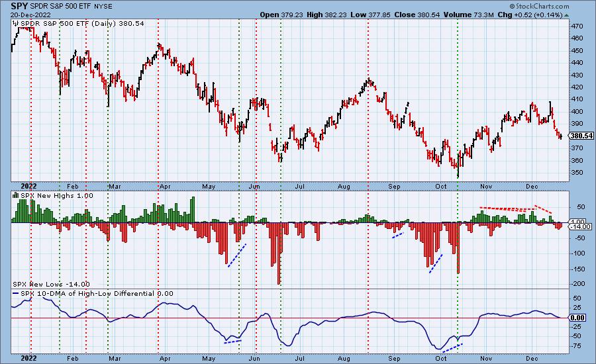Viewport: 596px width, 364px height.
Task: Click the Apr label under the price panel
Action: (165, 187)
